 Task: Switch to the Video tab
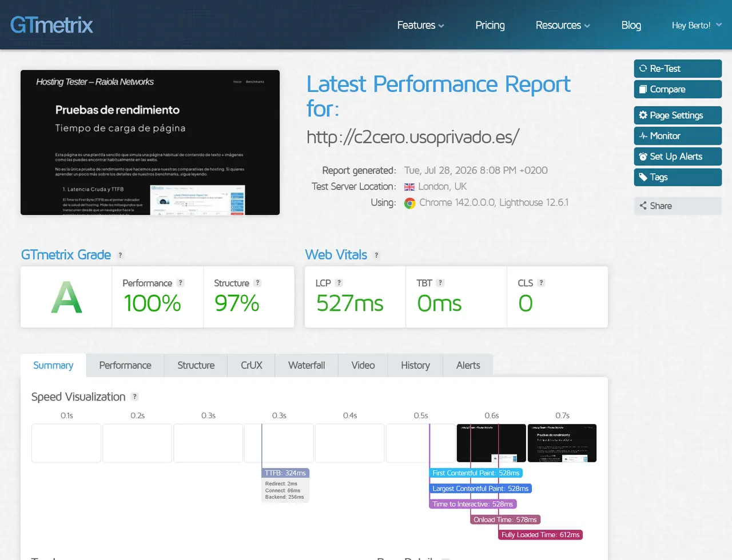pos(363,365)
